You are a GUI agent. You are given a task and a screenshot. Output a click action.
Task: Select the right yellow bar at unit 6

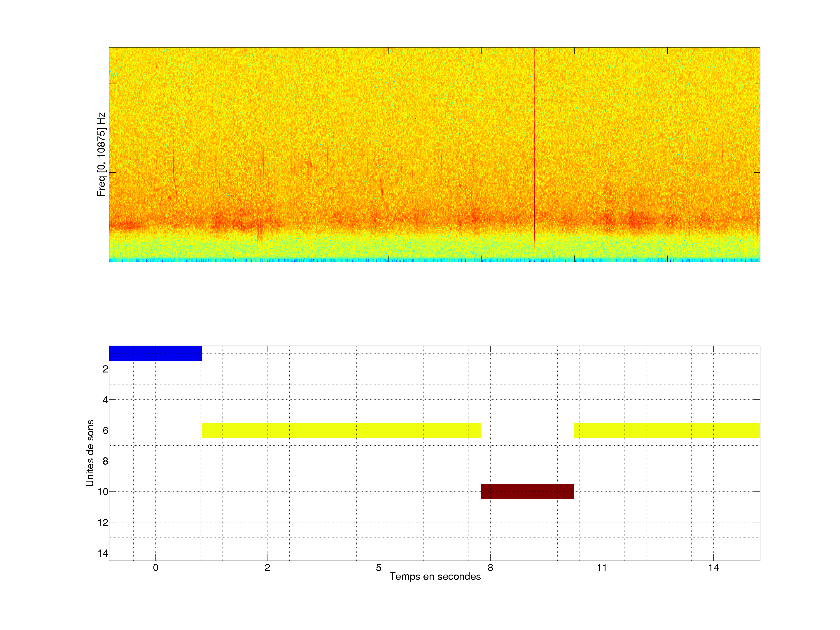pyautogui.click(x=667, y=430)
